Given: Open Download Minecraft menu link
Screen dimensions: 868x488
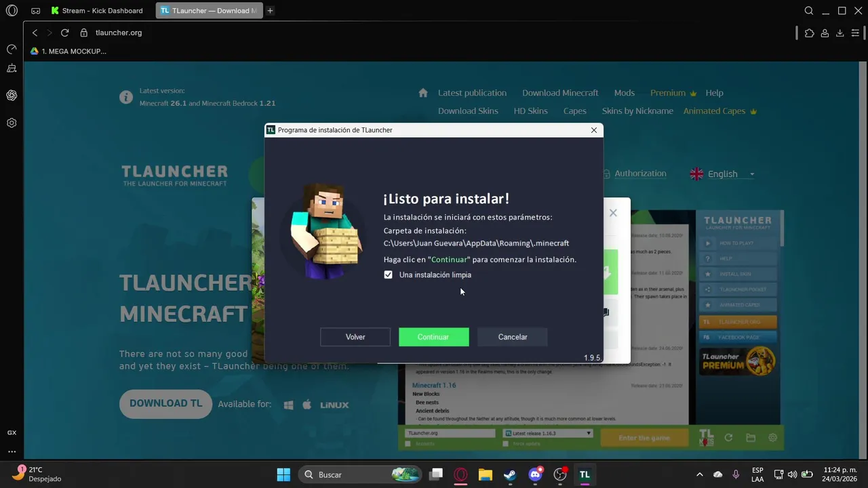Looking at the screenshot, I should coord(560,93).
